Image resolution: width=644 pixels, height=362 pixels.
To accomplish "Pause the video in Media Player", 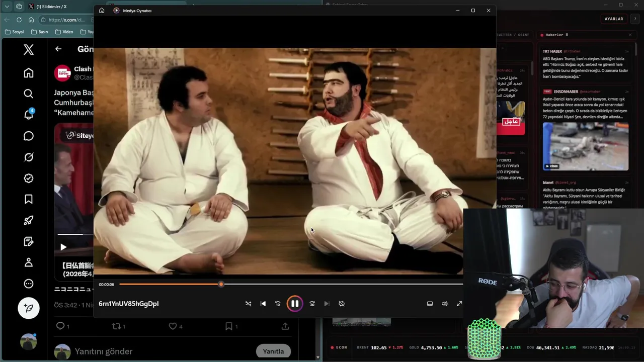I will (x=295, y=304).
